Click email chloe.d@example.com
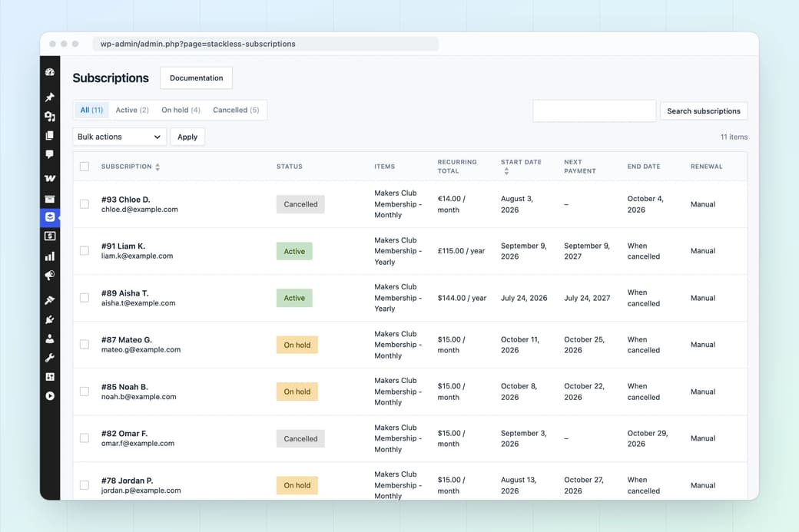This screenshot has height=532, width=799. (x=140, y=210)
